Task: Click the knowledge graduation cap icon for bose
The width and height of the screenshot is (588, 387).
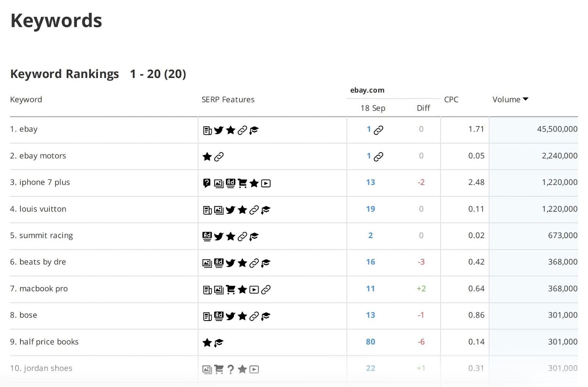Action: 266,316
